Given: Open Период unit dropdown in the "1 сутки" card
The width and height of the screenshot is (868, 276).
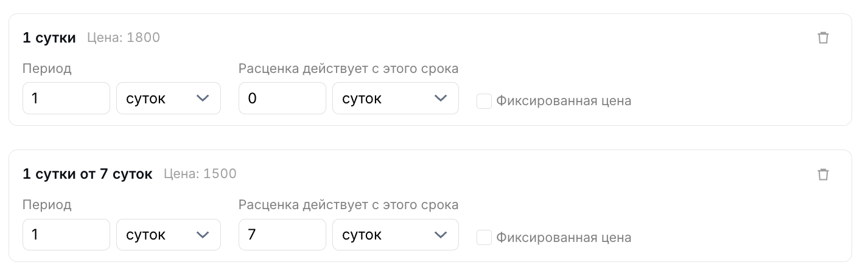Looking at the screenshot, I should point(169,98).
